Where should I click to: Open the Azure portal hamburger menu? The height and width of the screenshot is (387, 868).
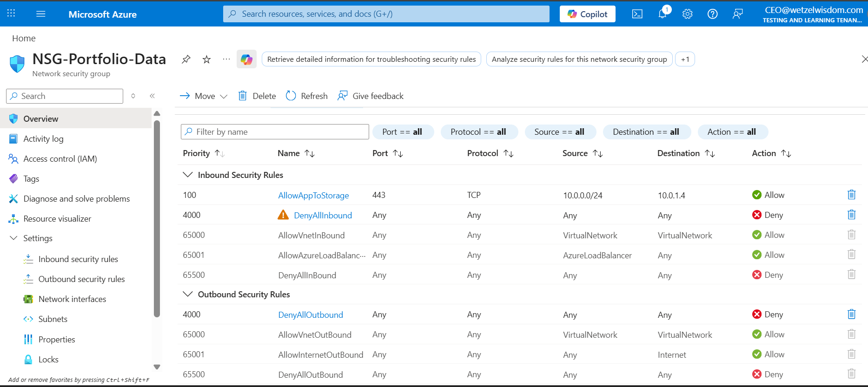[41, 14]
